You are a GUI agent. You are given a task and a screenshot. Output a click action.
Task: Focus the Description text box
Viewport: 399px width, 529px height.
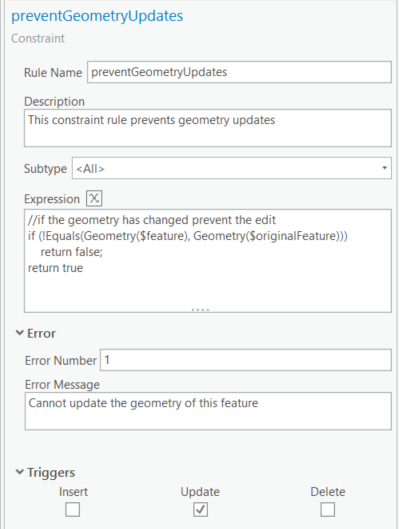pyautogui.click(x=208, y=128)
